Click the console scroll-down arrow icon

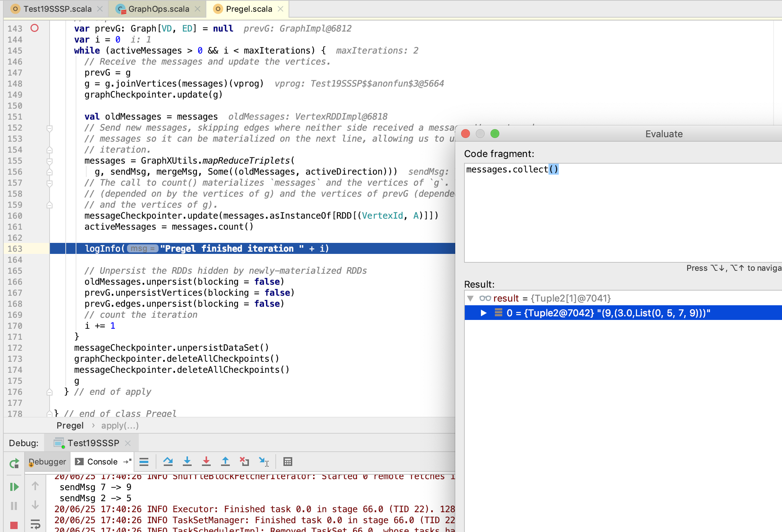[35, 505]
